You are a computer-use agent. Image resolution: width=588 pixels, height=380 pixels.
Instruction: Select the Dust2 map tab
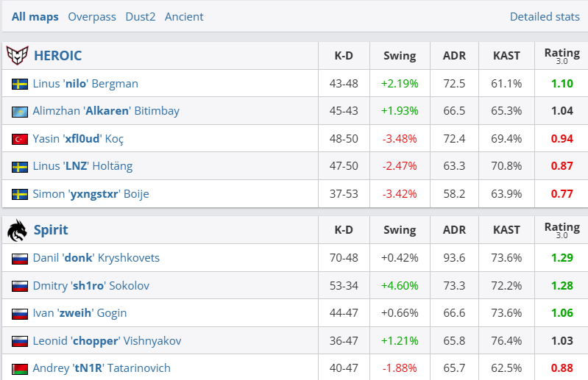click(x=141, y=16)
